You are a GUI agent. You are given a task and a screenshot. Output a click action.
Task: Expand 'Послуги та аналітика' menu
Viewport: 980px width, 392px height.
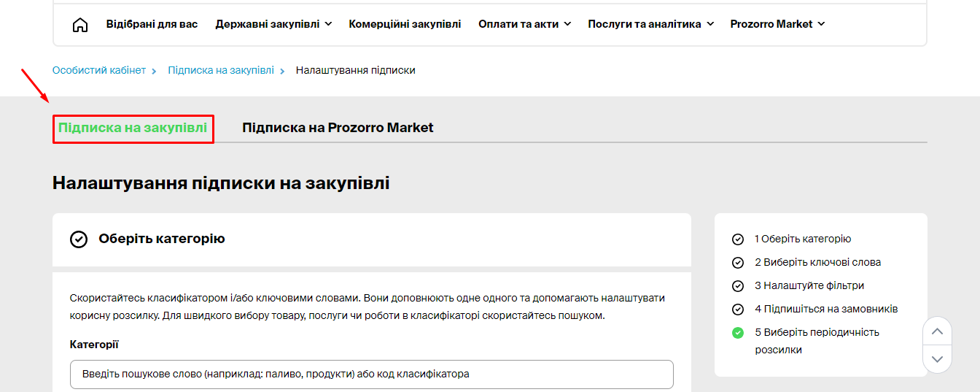pos(650,24)
